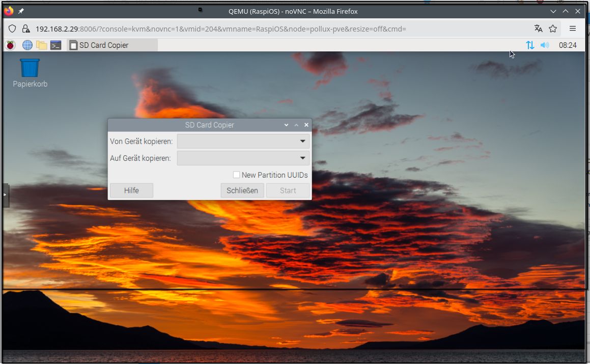
Task: Open the Papierkorb trash icon
Action: 30,68
